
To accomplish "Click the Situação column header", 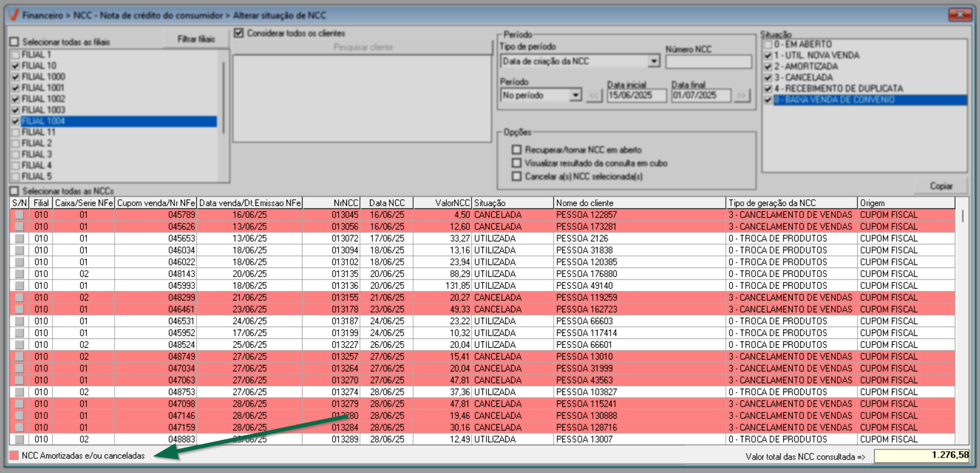I will [512, 203].
